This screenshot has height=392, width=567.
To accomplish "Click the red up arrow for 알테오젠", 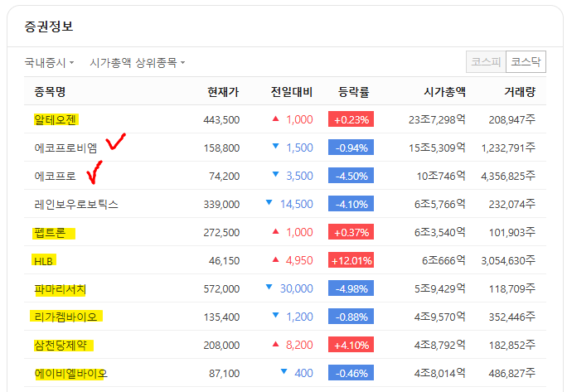I will [275, 119].
